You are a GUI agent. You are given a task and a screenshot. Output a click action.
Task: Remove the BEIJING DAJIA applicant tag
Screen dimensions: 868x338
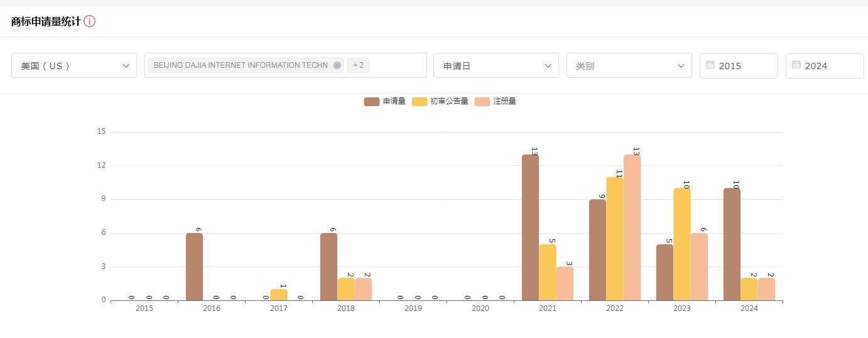337,65
